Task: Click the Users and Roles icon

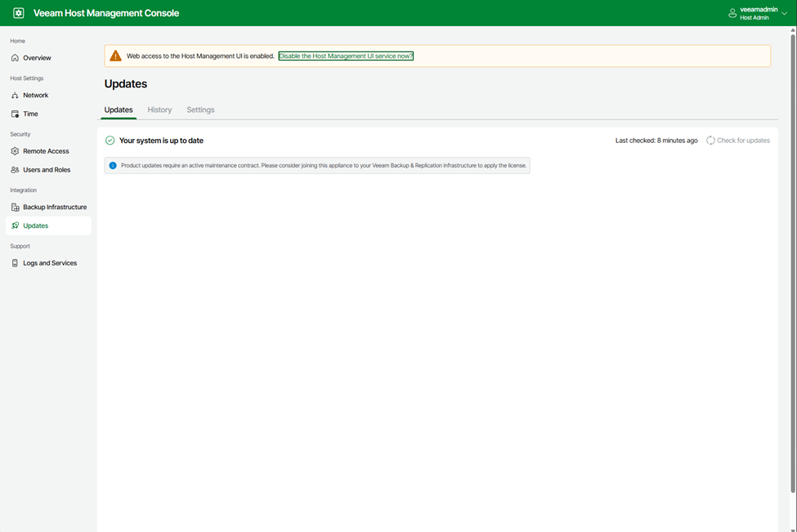Action: [16, 170]
